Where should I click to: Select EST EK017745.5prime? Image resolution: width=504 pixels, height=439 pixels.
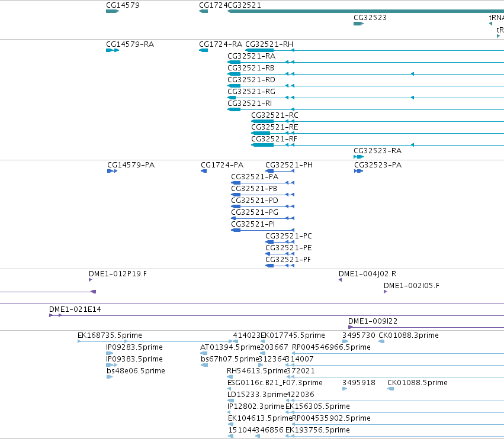[293, 335]
